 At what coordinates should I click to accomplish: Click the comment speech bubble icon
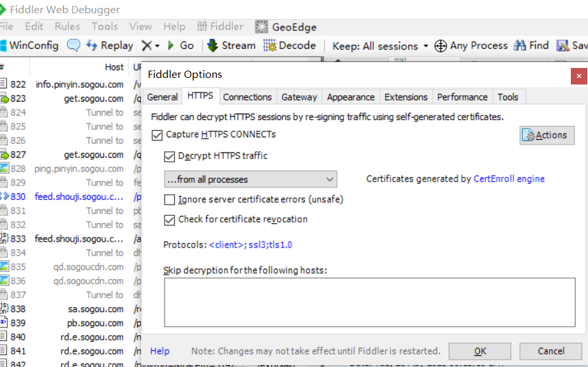(x=74, y=46)
